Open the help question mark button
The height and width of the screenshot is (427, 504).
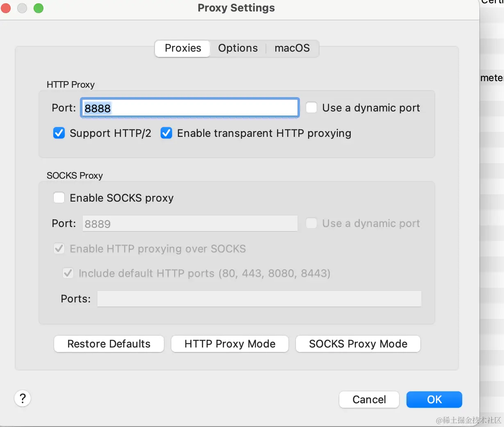[x=23, y=398]
